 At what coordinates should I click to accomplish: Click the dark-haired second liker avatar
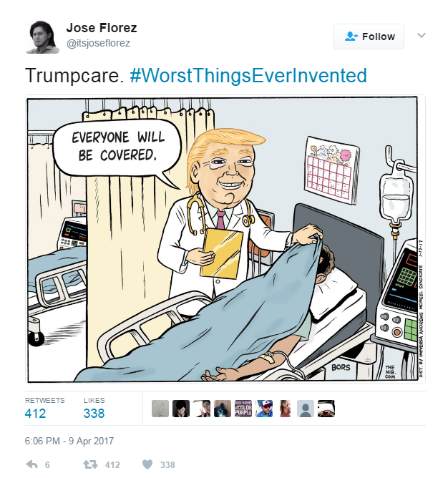(181, 409)
